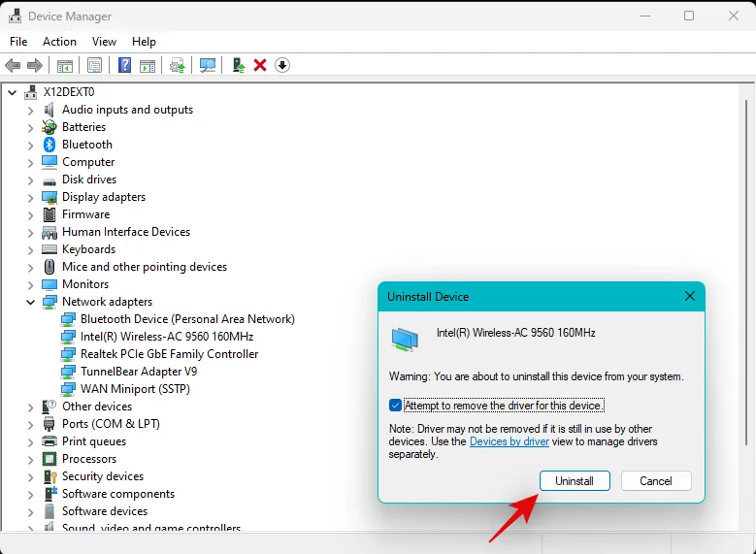Image resolution: width=756 pixels, height=554 pixels.
Task: Click the red X uninstall device icon
Action: (260, 65)
